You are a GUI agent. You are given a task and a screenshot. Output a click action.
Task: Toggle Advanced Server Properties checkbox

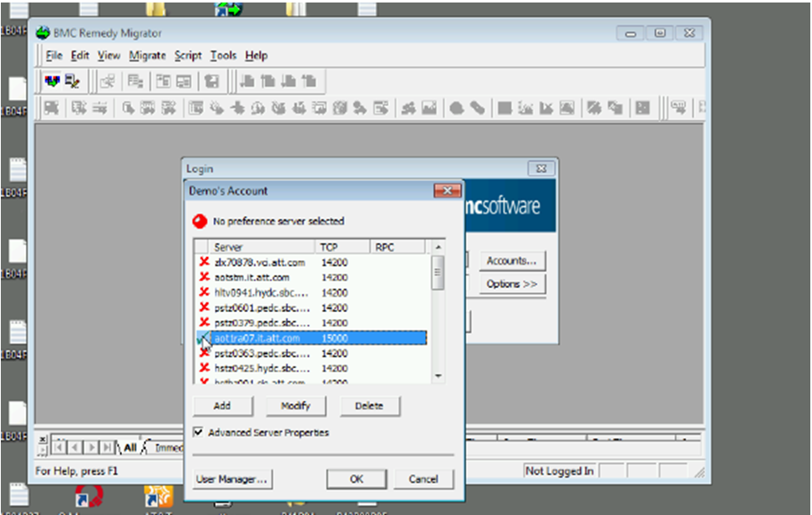[198, 432]
